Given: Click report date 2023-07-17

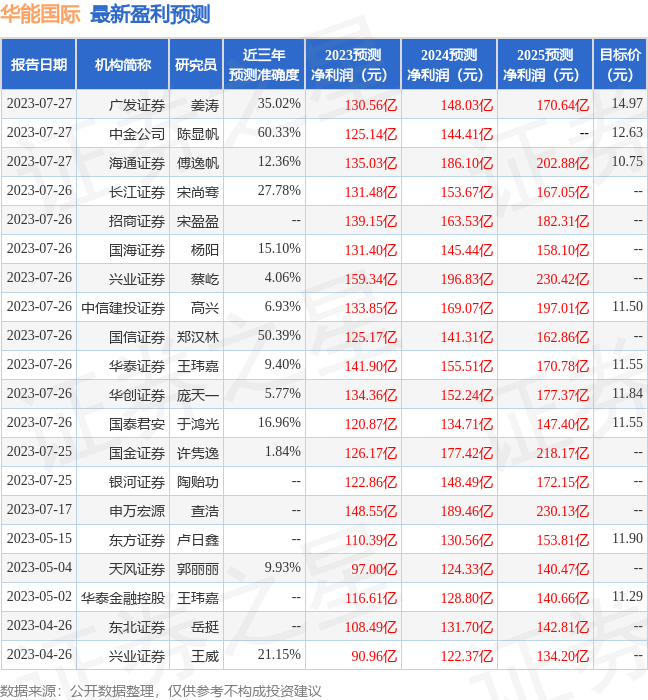Looking at the screenshot, I should tap(39, 510).
